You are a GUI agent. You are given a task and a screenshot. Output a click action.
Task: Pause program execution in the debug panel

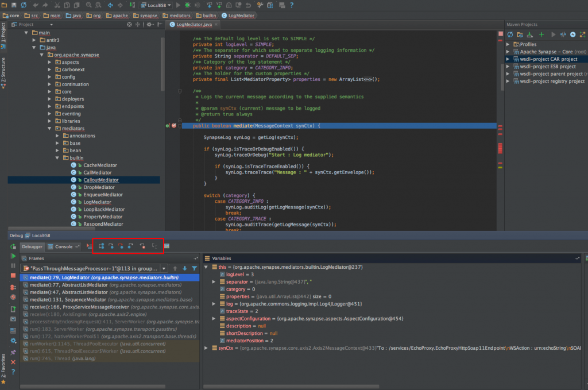pos(13,265)
